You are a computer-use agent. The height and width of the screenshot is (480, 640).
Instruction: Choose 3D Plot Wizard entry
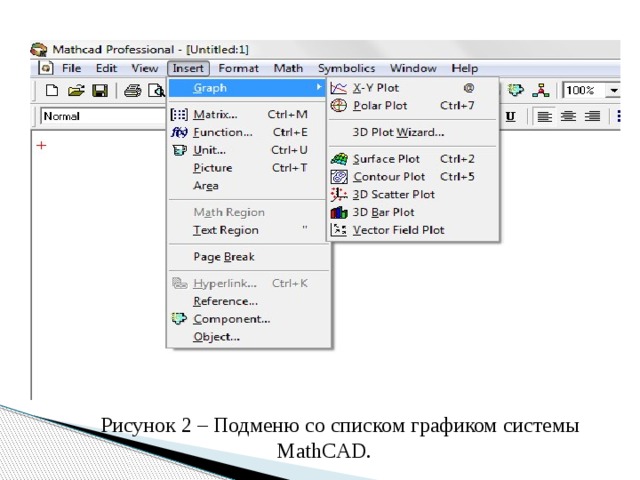point(413,132)
